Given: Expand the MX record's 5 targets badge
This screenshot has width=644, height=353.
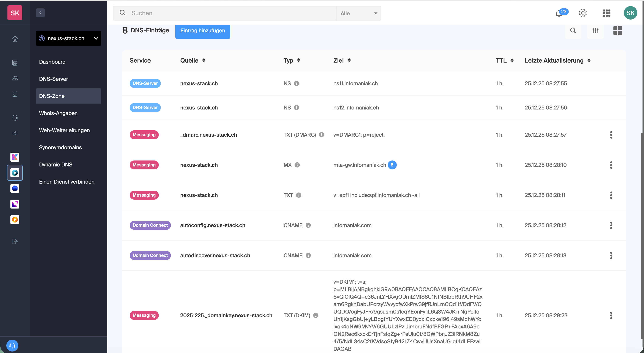Looking at the screenshot, I should pyautogui.click(x=392, y=165).
